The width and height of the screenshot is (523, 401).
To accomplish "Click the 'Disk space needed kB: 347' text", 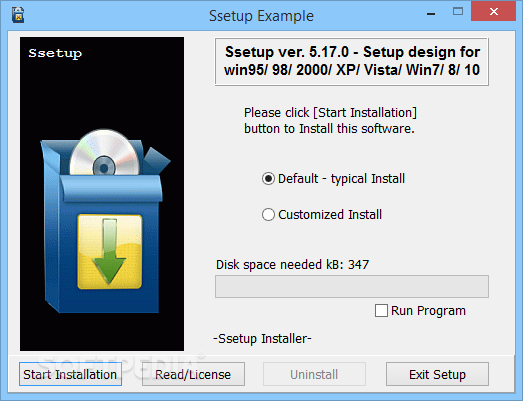I will (x=293, y=265).
